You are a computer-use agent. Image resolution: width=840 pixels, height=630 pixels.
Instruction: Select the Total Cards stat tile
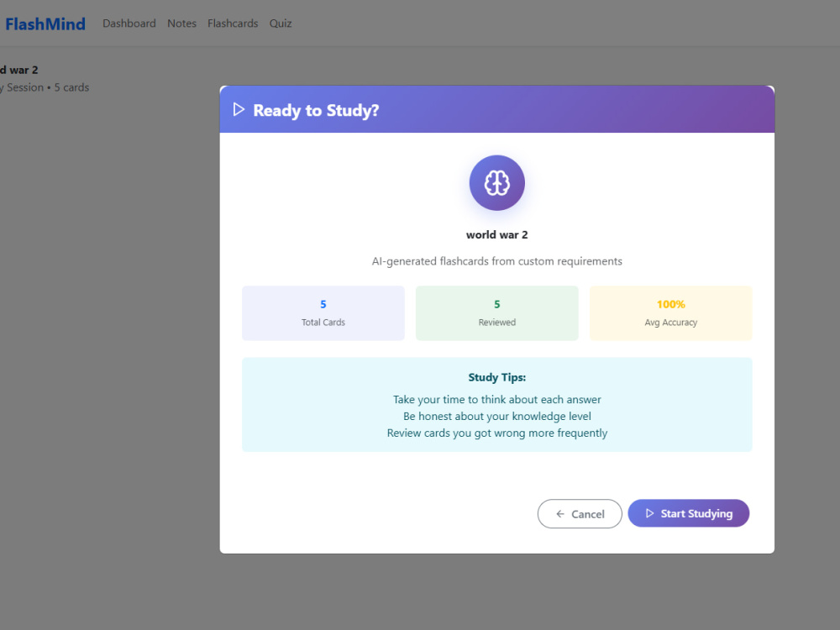[323, 312]
